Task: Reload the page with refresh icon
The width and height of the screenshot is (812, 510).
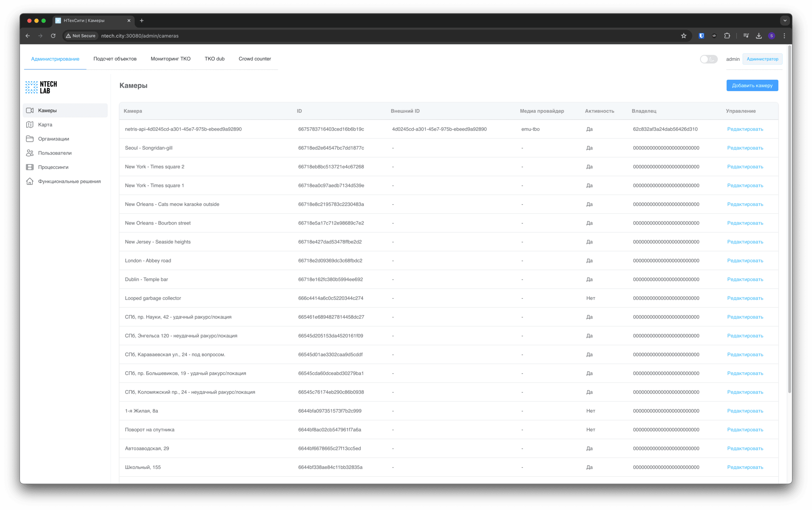Action: (53, 36)
